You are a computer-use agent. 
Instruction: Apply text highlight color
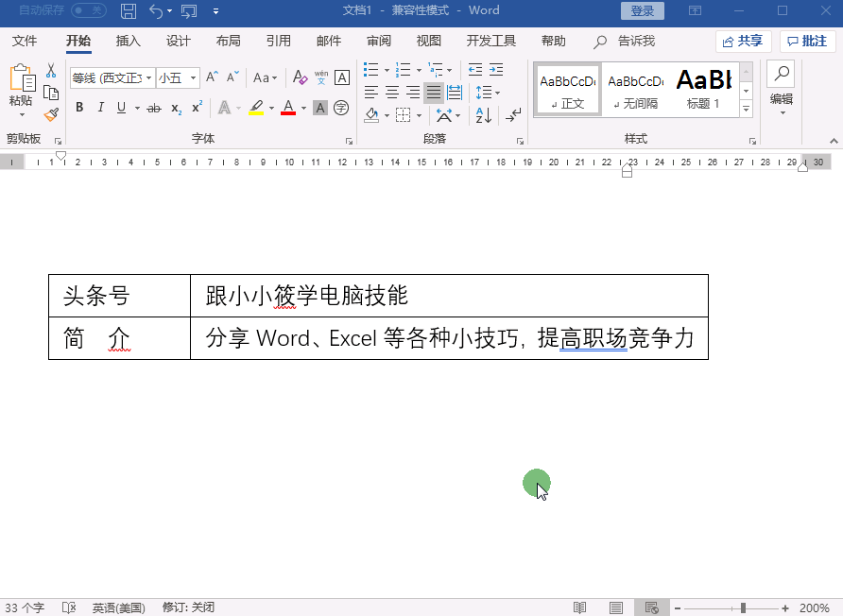coord(254,108)
